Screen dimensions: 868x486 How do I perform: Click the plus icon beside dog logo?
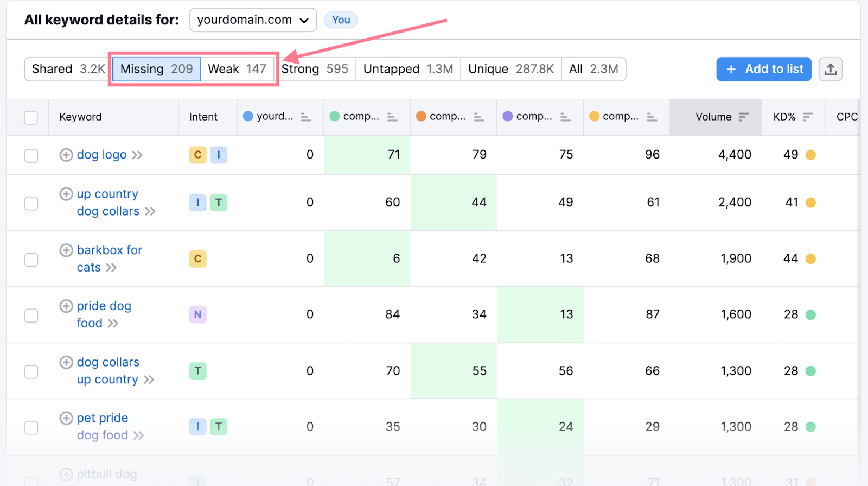[66, 155]
